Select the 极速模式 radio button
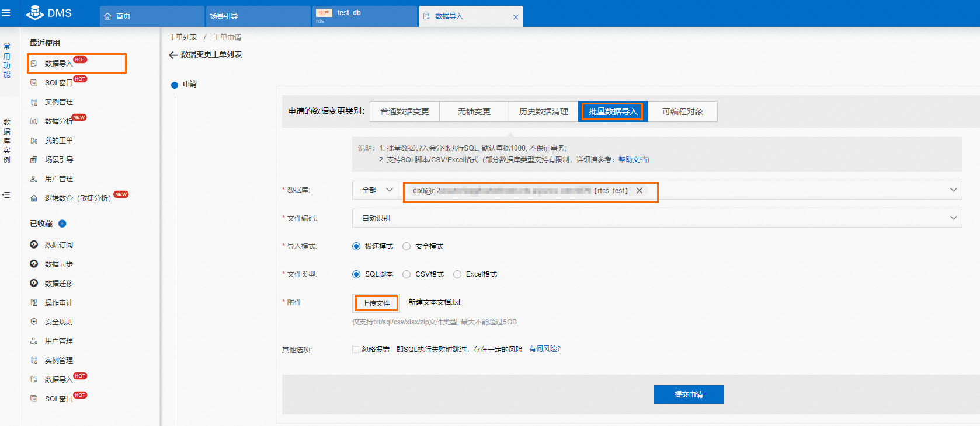 (x=356, y=246)
